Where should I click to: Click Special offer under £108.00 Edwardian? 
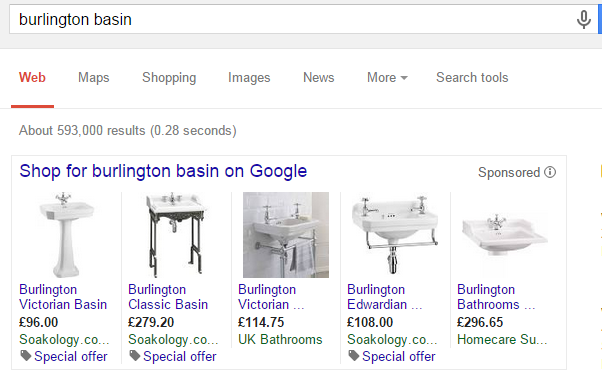pos(399,356)
